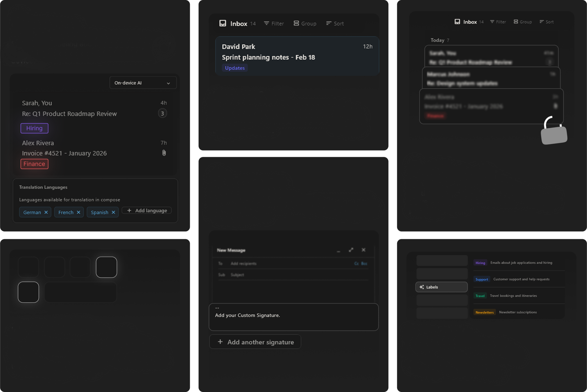
Task: Click the Add language button
Action: 147,211
